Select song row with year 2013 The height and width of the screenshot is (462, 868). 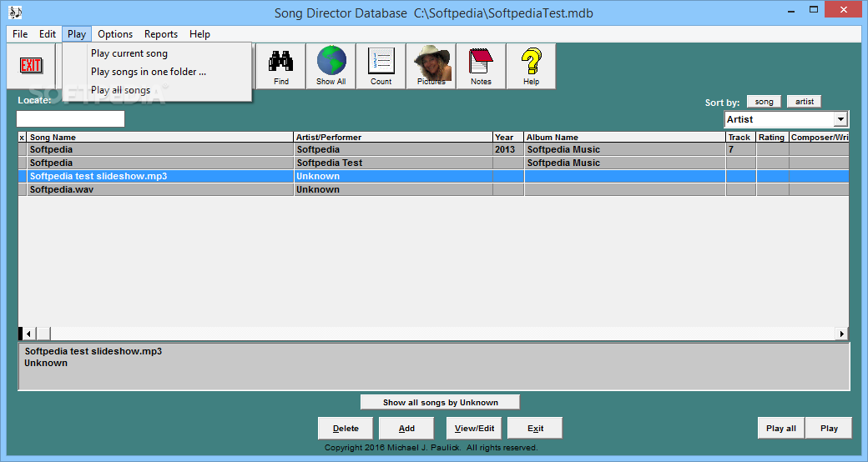433,149
